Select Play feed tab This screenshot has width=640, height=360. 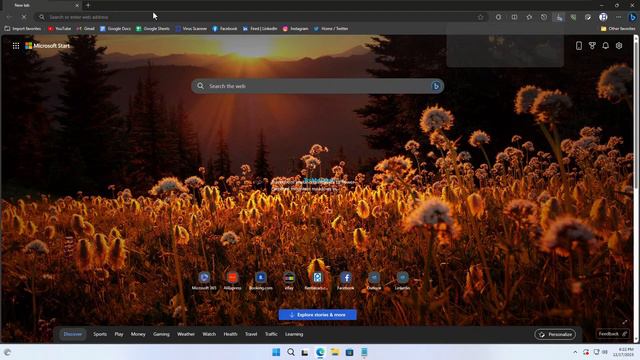(119, 334)
